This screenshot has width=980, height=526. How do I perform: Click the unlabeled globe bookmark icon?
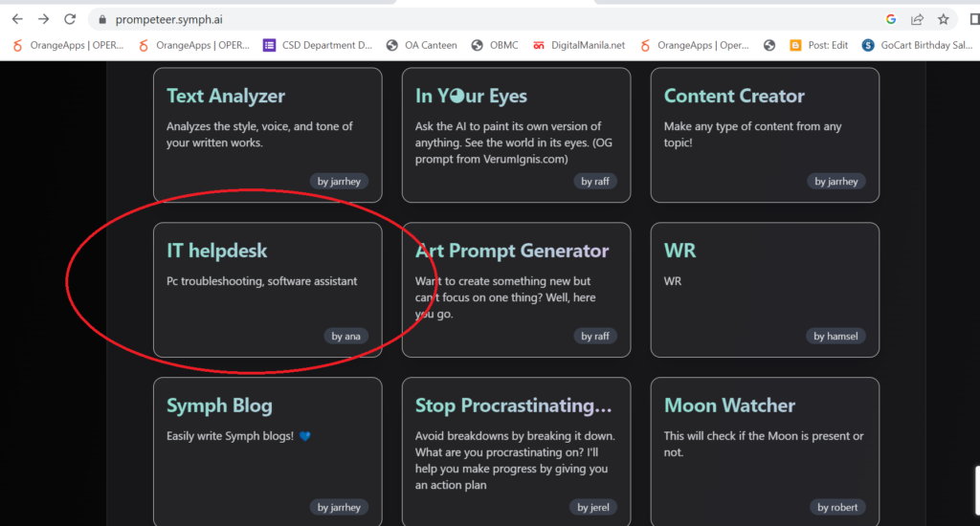769,45
